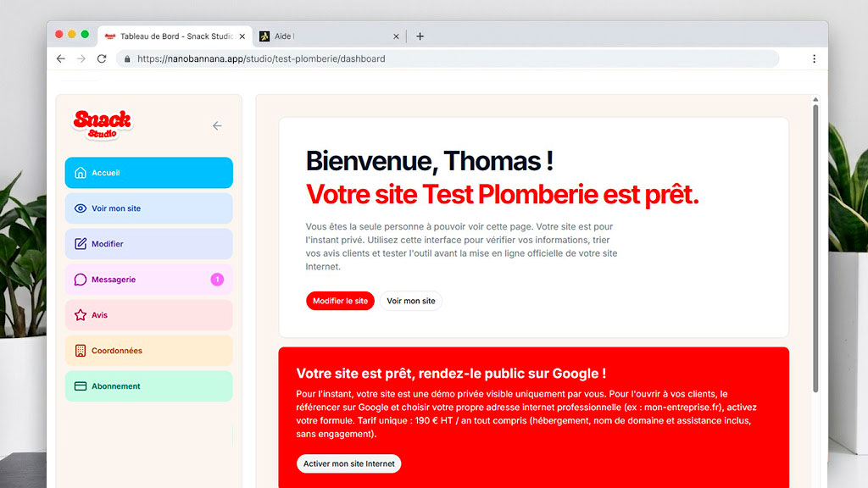Viewport: 868px width, 488px height.
Task: Click the house icon beside Accueil
Action: (x=81, y=173)
